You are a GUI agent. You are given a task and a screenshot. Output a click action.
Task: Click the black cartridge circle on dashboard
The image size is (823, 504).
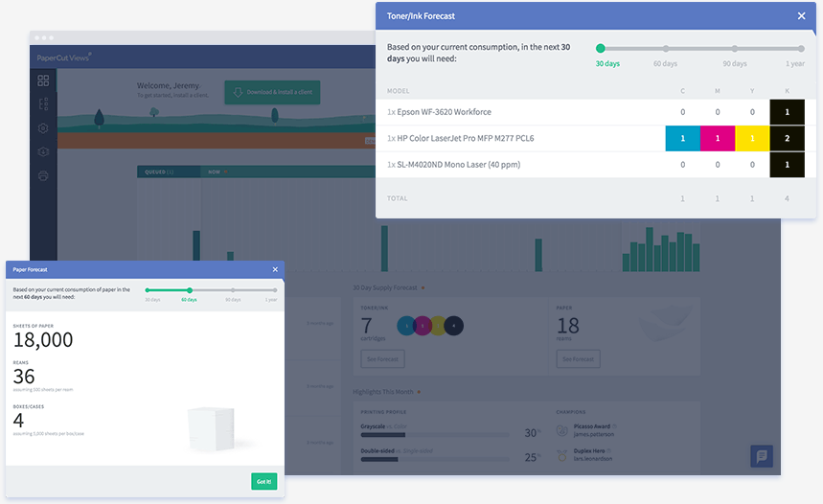click(x=454, y=326)
